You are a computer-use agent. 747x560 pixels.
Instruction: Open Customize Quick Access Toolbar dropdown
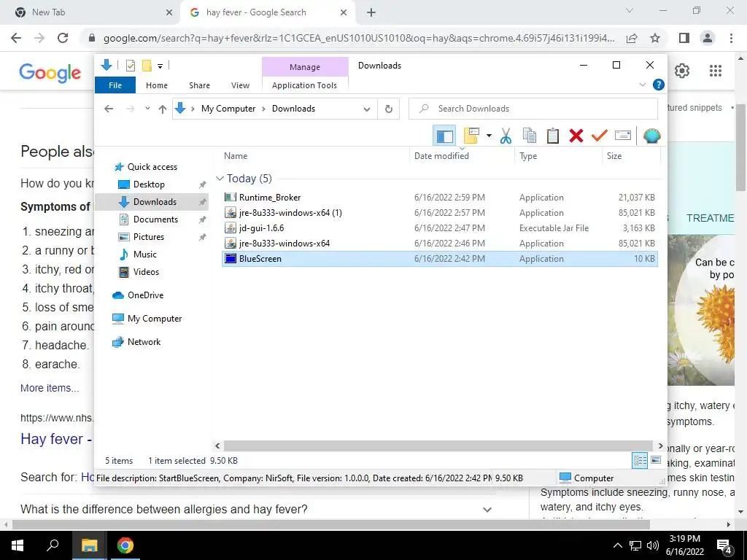coord(160,66)
